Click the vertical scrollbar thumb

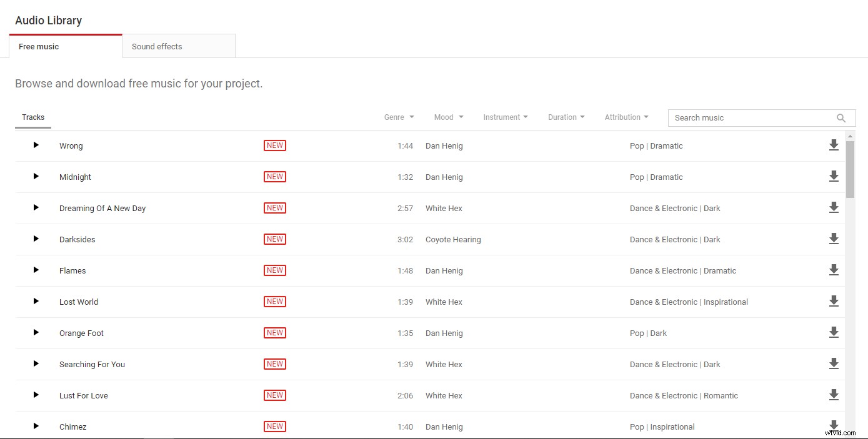point(850,169)
